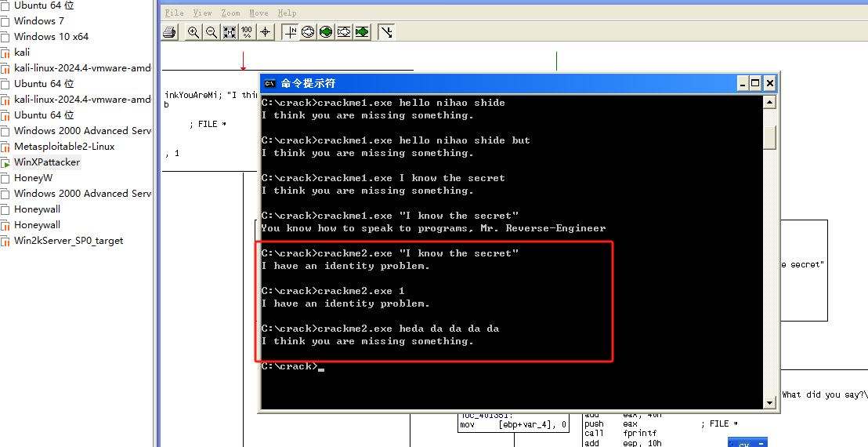Open the Move menu
Image resolution: width=868 pixels, height=447 pixels.
(x=259, y=13)
